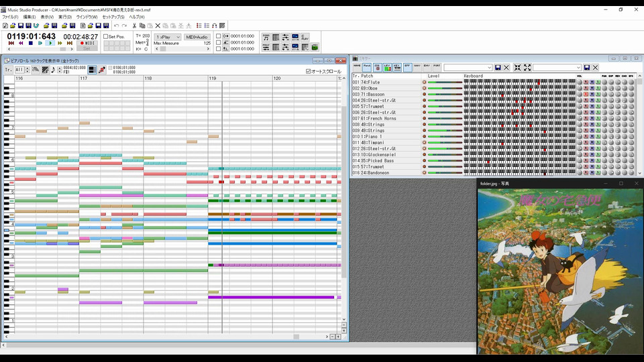Open the second mixer preset dropdown

[x=557, y=67]
